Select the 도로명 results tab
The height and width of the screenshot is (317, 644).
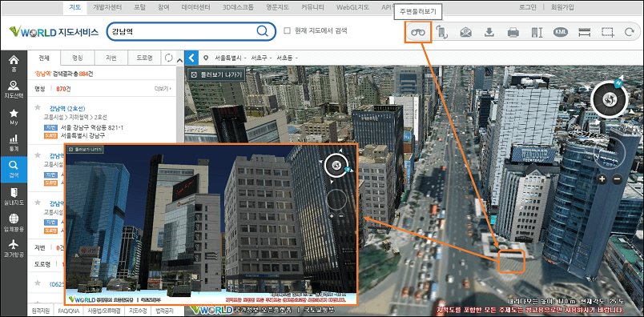click(x=144, y=58)
